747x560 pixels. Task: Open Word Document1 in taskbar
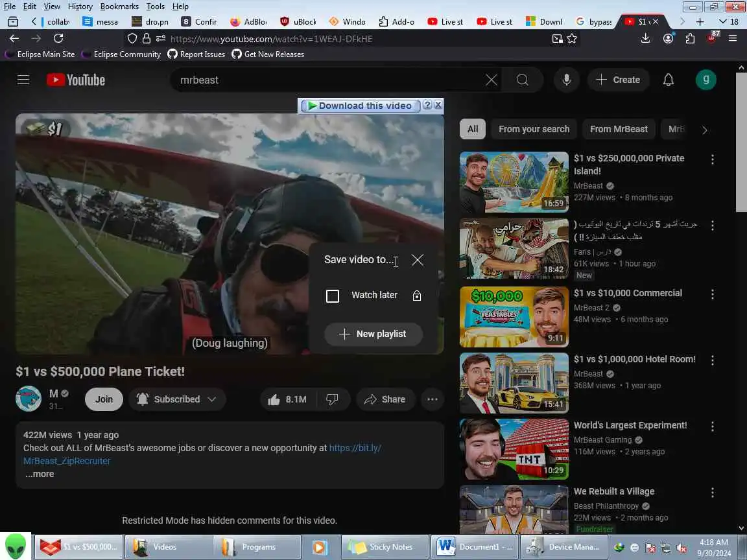[475, 547]
